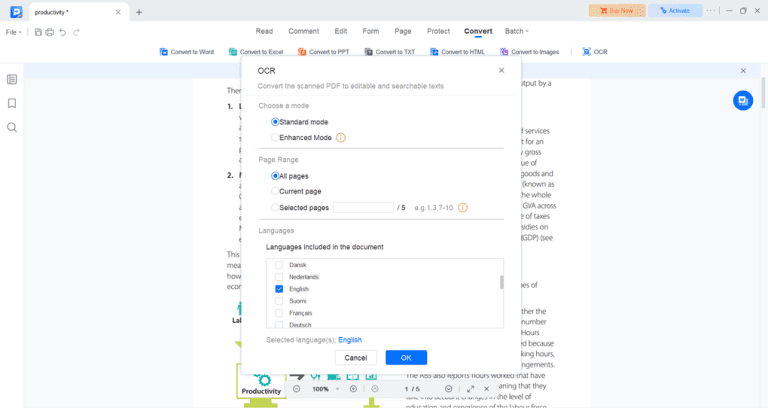Check the Français language checkbox
This screenshot has width=768, height=408.
click(x=279, y=313)
